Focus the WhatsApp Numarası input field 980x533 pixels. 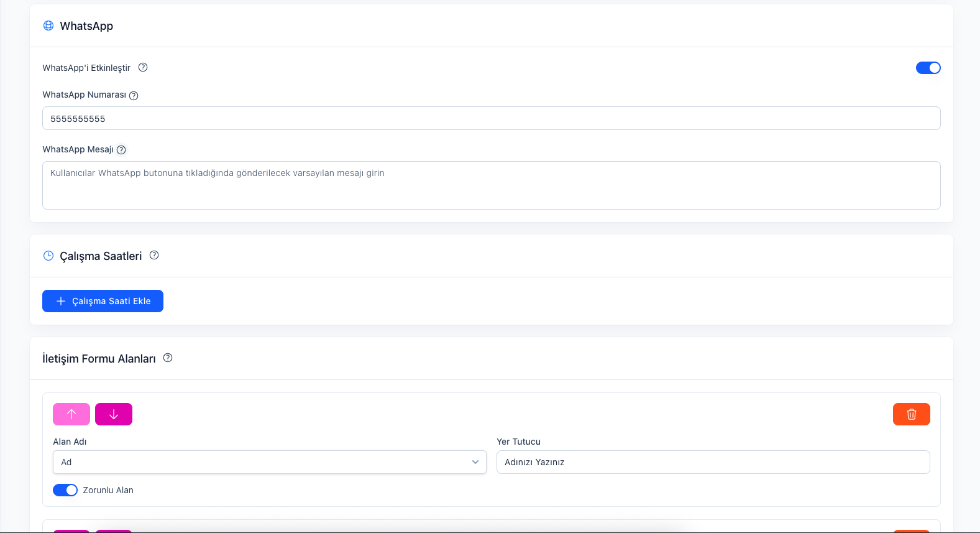tap(492, 118)
